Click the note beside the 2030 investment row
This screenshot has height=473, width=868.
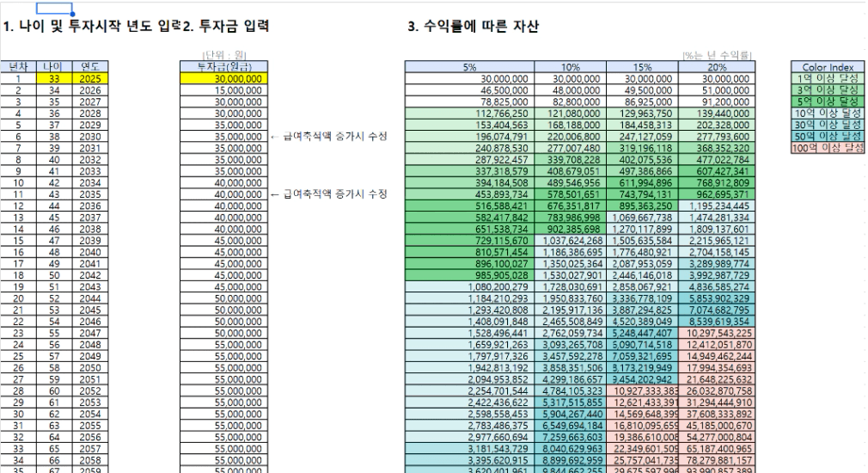pyautogui.click(x=329, y=136)
